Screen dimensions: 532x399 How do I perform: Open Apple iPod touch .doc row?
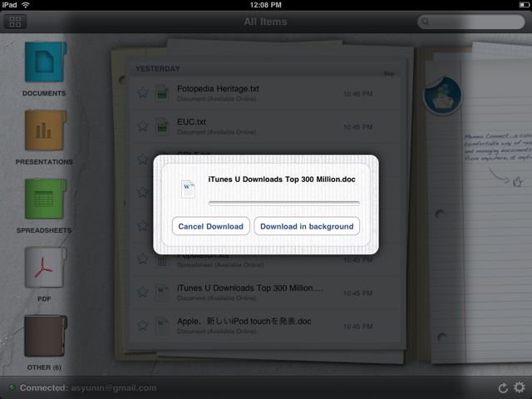264,326
